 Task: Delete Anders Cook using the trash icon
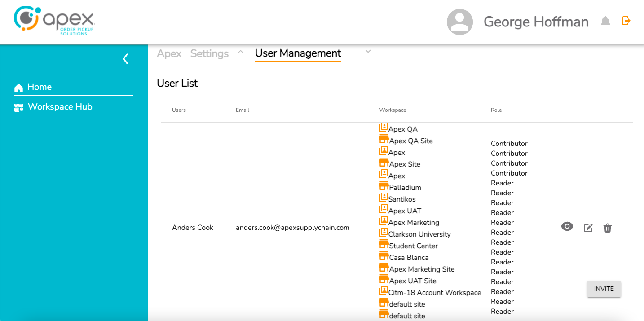click(x=607, y=228)
